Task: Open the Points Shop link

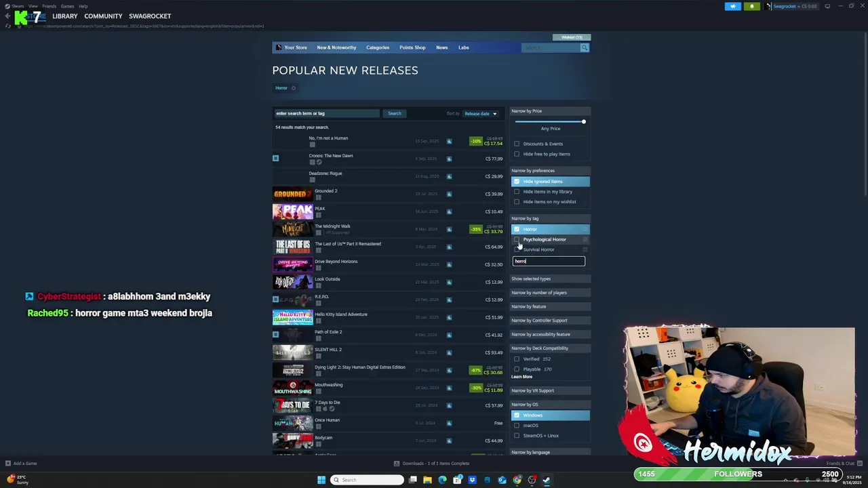Action: [x=412, y=47]
